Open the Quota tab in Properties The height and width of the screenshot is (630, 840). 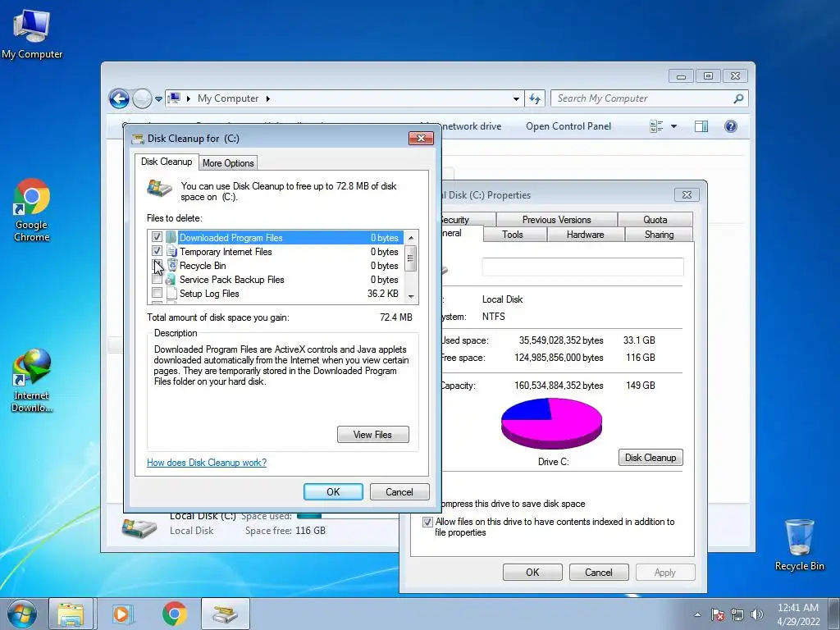tap(655, 220)
